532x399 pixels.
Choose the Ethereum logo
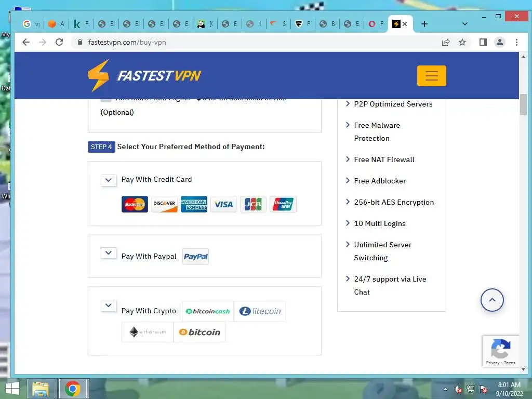[148, 332]
